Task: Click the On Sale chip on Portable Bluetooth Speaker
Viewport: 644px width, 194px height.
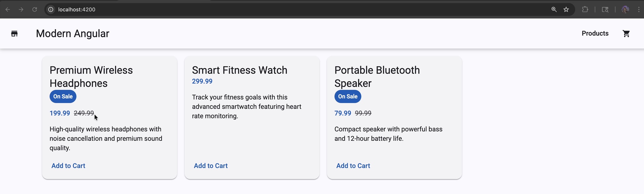Action: point(347,96)
